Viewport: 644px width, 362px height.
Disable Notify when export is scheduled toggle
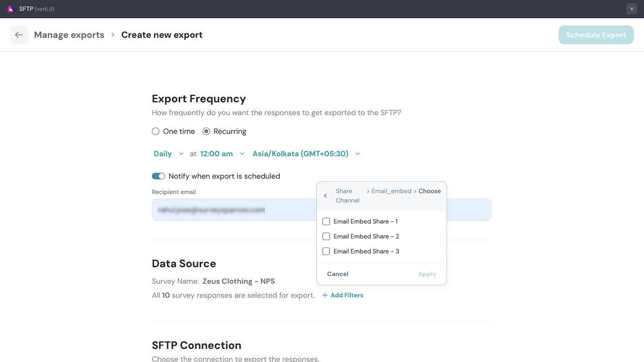click(x=159, y=176)
